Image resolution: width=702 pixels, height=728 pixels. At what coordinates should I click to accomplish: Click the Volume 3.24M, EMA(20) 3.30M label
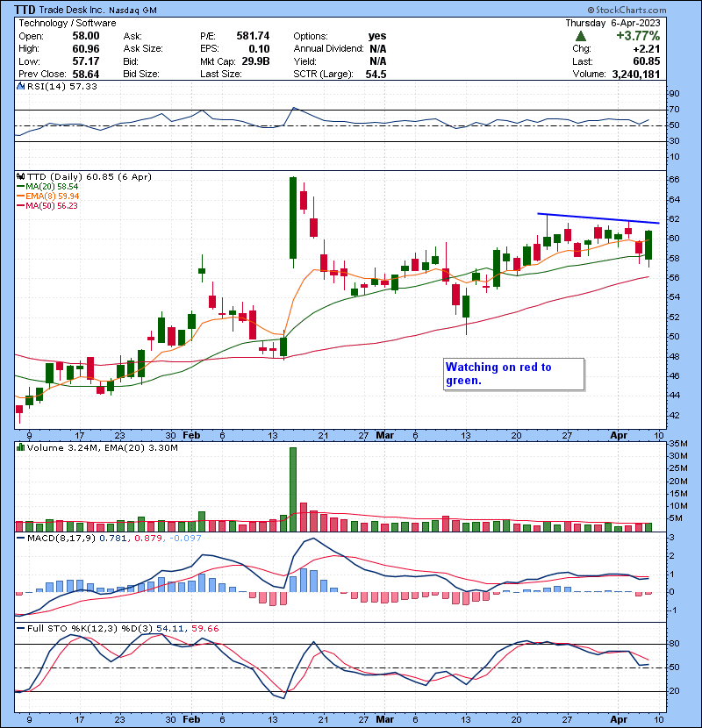(102, 447)
